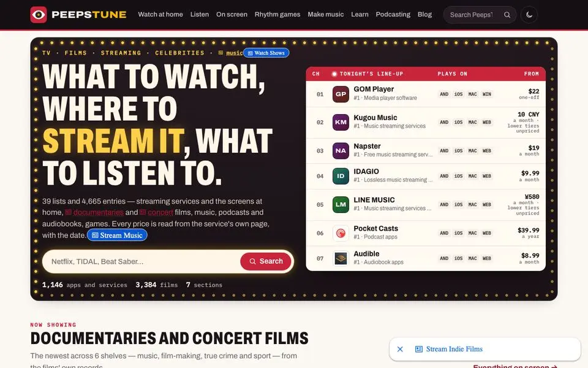Open the Pocket Casts entry title
Image resolution: width=588 pixels, height=368 pixels.
click(375, 228)
